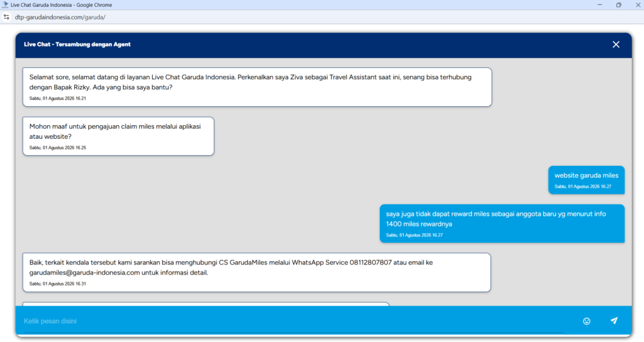
Task: Click the message about 1400 miles reward
Action: click(502, 223)
